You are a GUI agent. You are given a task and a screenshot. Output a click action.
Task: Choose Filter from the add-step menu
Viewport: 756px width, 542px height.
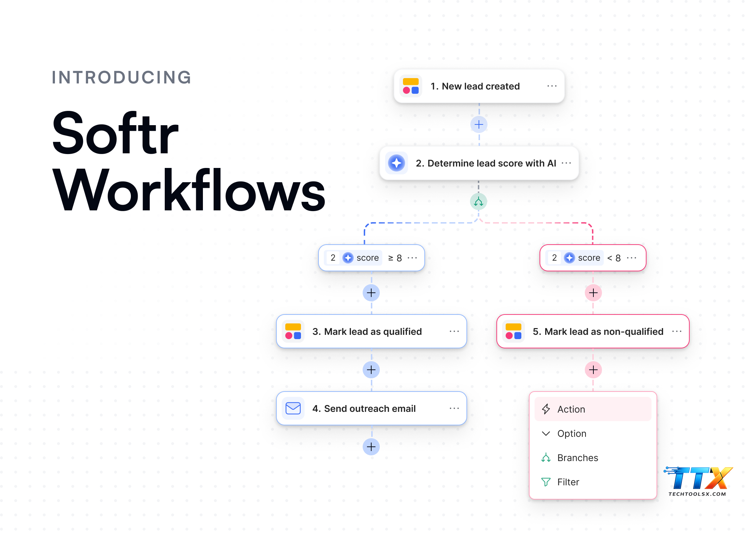[x=593, y=482]
